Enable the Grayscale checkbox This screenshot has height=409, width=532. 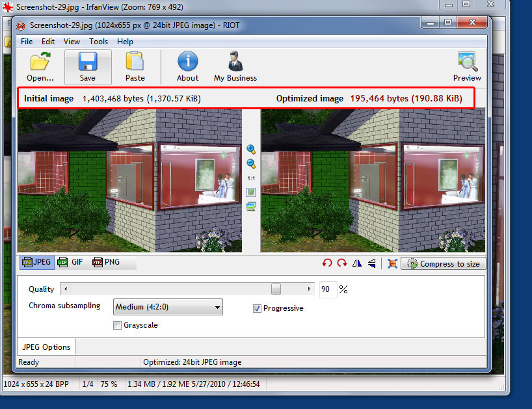point(118,325)
